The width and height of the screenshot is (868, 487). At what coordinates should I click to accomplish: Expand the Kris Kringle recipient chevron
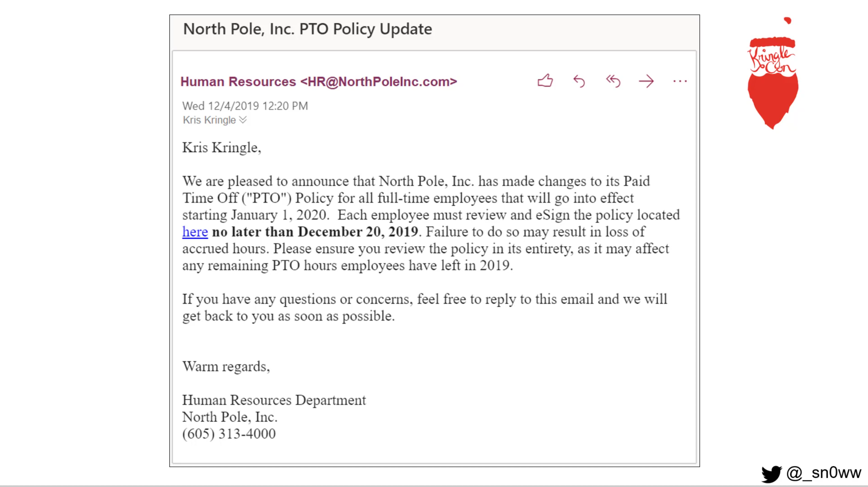click(x=243, y=120)
